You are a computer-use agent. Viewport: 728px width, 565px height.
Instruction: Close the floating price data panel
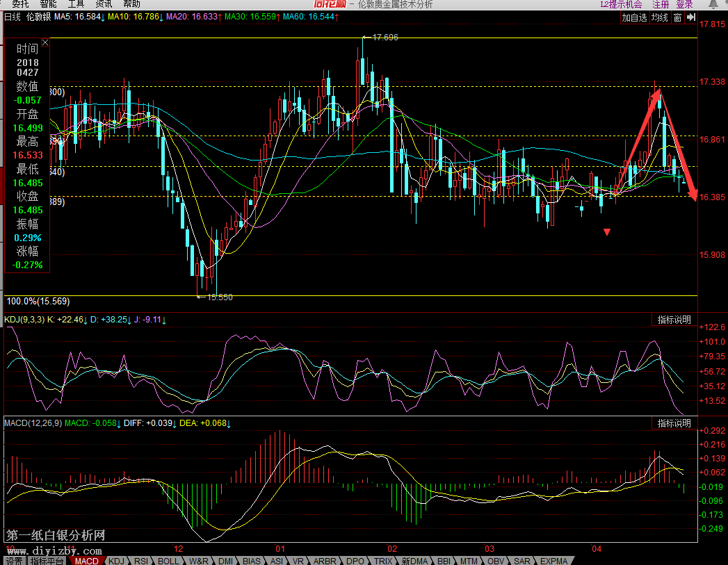pos(46,42)
